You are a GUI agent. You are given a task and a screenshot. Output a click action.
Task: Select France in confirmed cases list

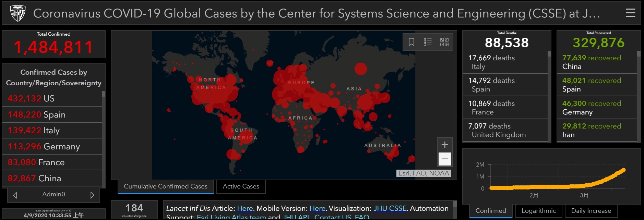52,162
